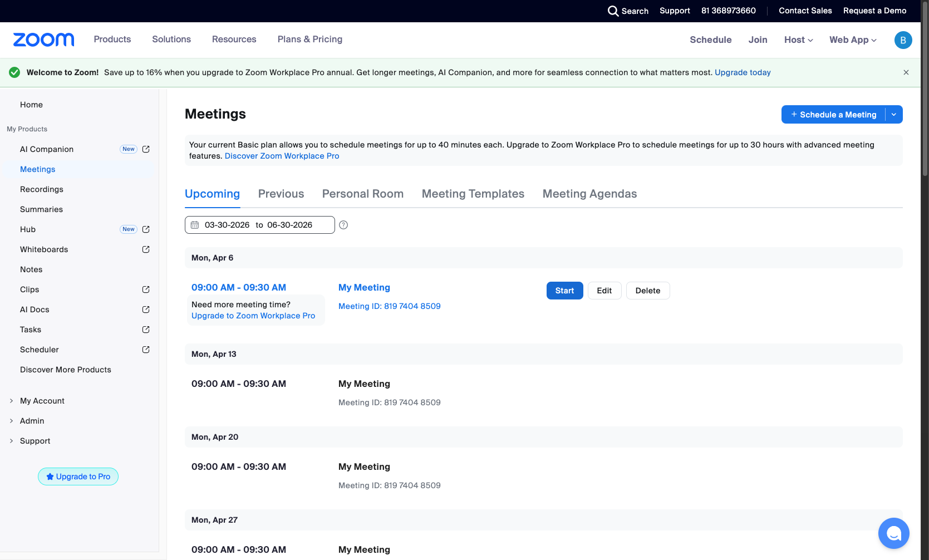This screenshot has height=560, width=929.
Task: Expand the Support sidebar section
Action: click(x=11, y=441)
